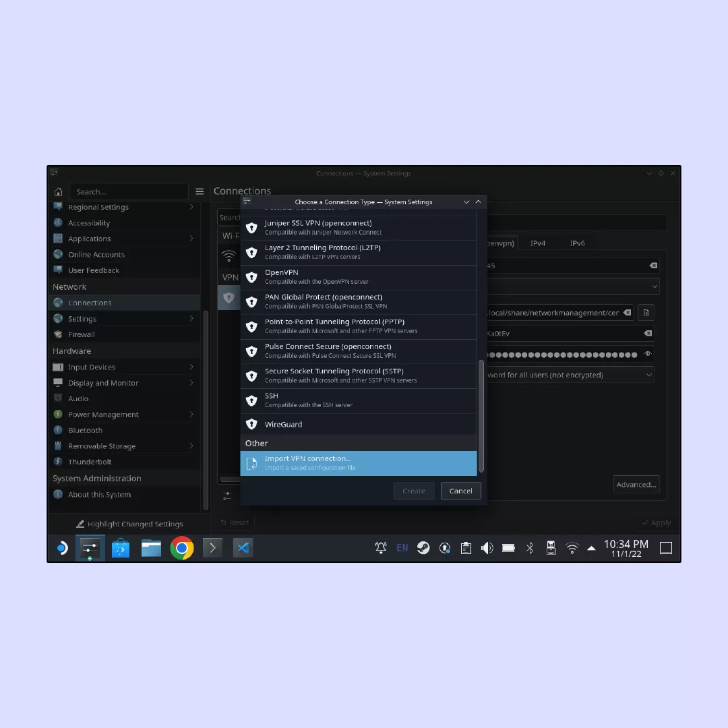This screenshot has height=728, width=728.
Task: Open the certificate file browser icon
Action: click(646, 312)
